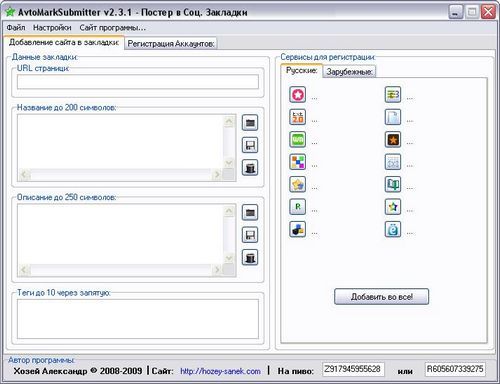Click the pink circle star service icon
This screenshot has width=500, height=384.
[x=298, y=95]
